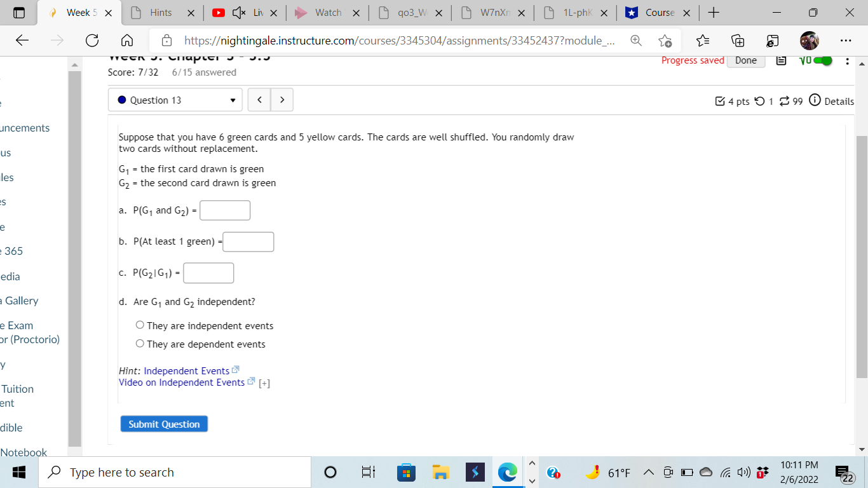Click the Internet Explorer mode icon
Screen dimensions: 868x488
[x=772, y=41]
